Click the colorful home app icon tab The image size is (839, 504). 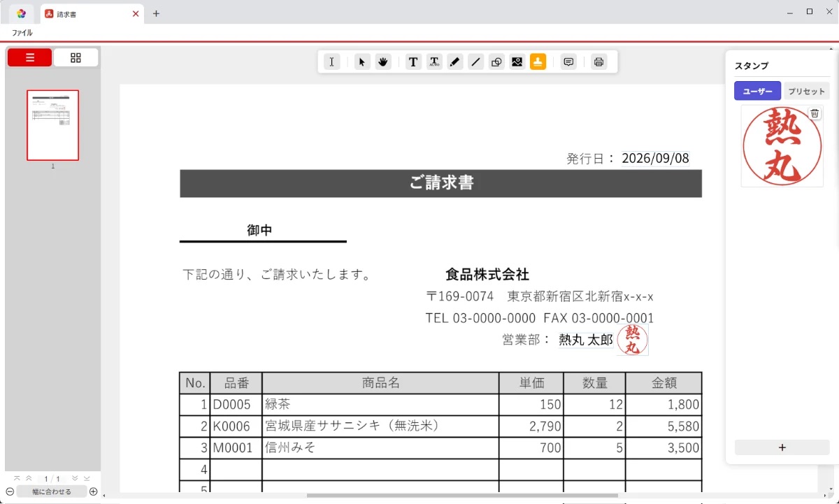21,13
